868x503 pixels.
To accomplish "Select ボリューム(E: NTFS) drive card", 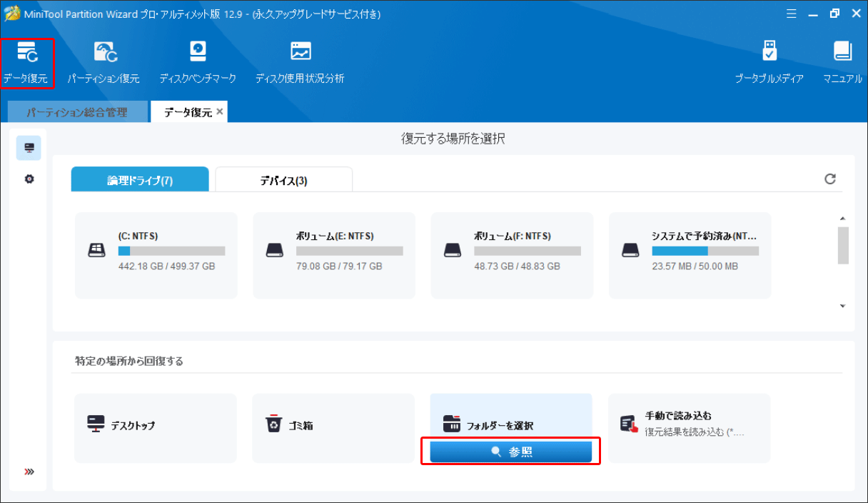I will 333,255.
